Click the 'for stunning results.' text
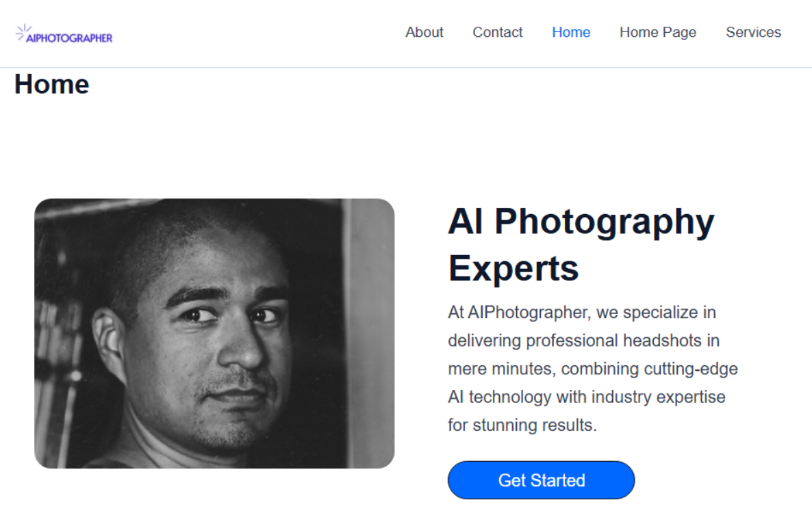This screenshot has height=511, width=812. tap(522, 425)
